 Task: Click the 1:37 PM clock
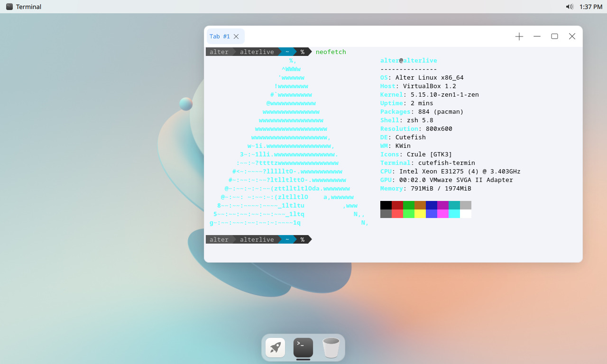[591, 7]
